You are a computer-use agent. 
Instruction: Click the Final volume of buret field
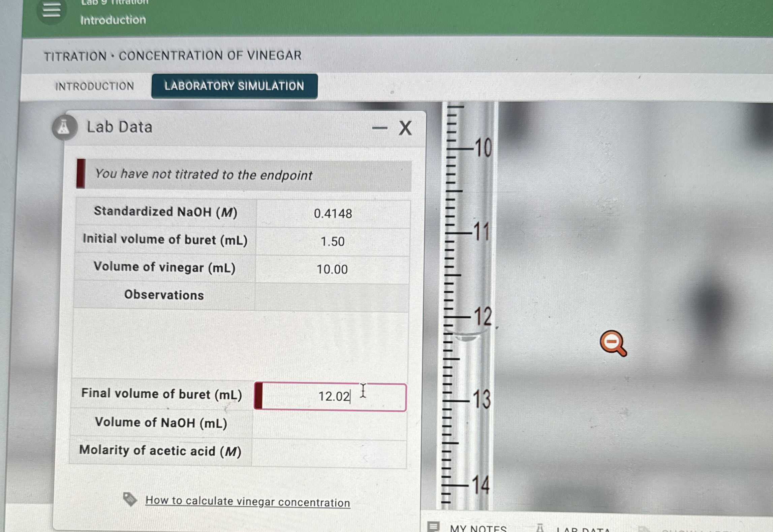[x=333, y=397]
